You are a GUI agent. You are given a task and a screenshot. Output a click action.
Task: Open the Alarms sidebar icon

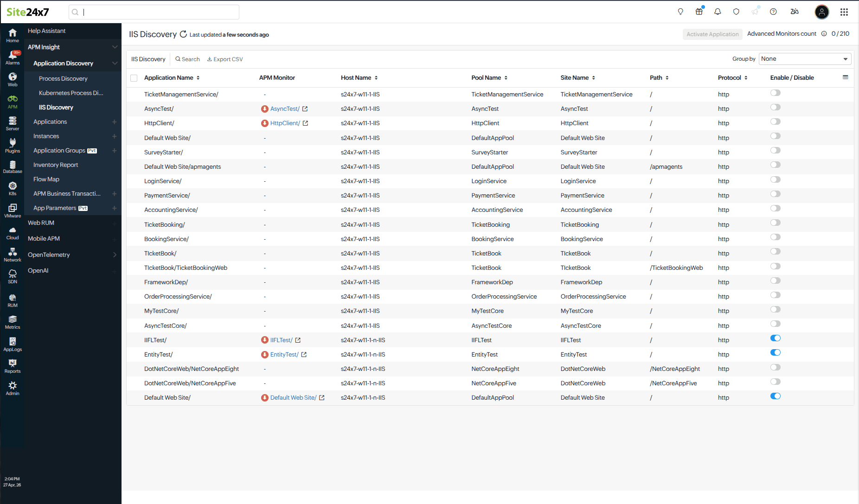pyautogui.click(x=13, y=57)
